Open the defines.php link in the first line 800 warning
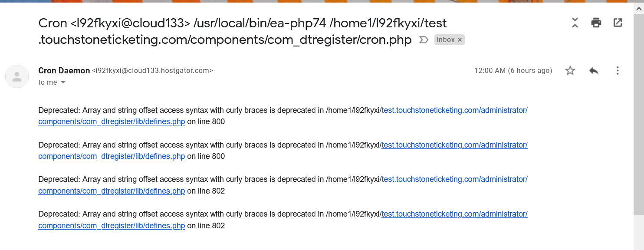Image resolution: width=644 pixels, height=250 pixels. pos(112,122)
